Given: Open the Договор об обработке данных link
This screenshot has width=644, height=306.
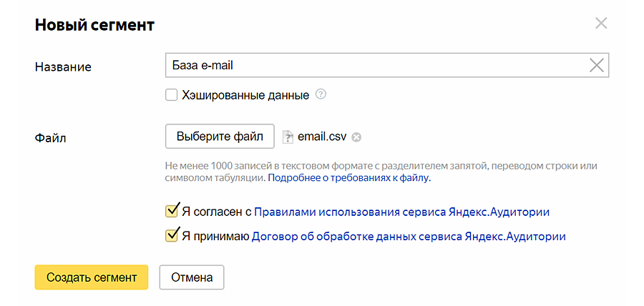Looking at the screenshot, I should (409, 236).
